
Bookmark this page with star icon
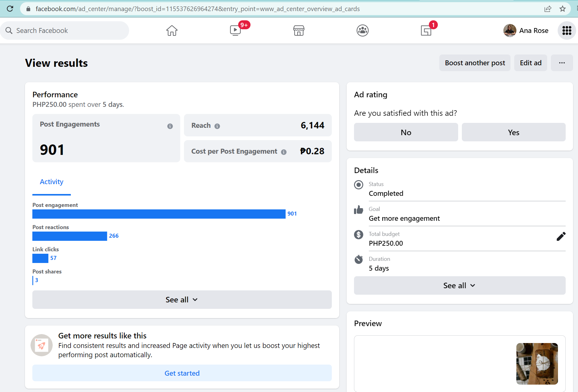click(x=563, y=9)
